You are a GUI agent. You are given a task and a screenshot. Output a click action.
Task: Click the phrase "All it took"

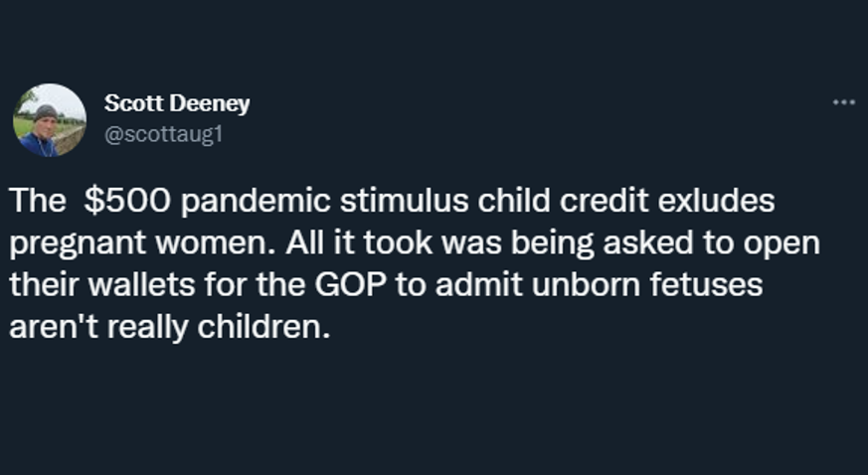[x=359, y=242]
